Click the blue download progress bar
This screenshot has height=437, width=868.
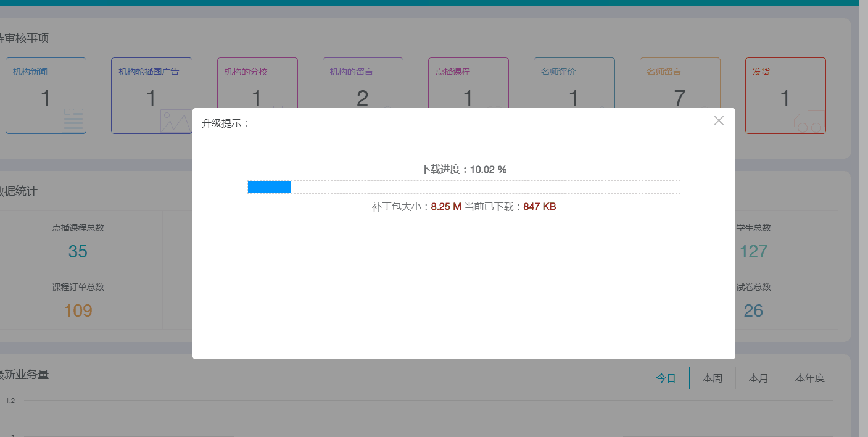[270, 187]
